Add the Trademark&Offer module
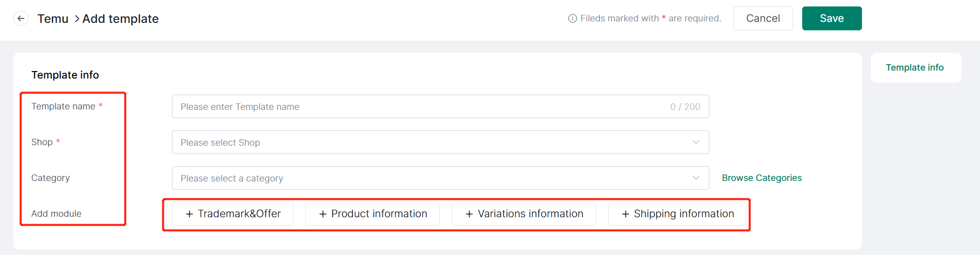The width and height of the screenshot is (980, 255). tap(233, 214)
